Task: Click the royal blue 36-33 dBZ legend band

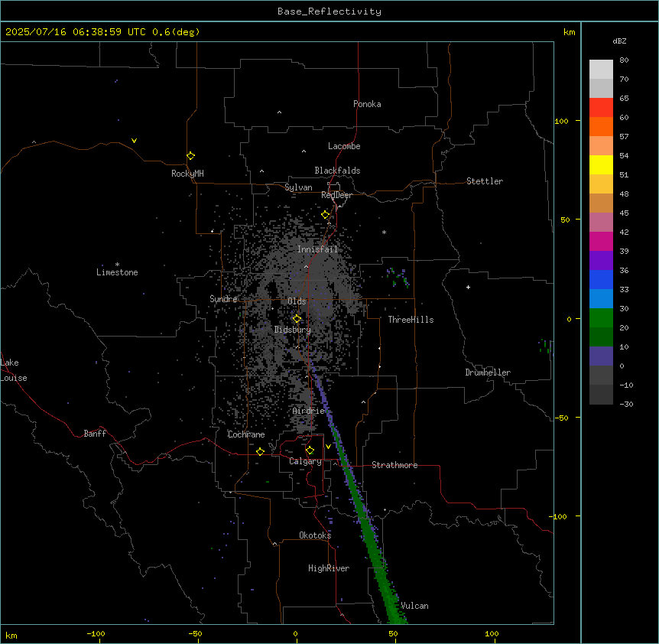Action: click(x=601, y=279)
